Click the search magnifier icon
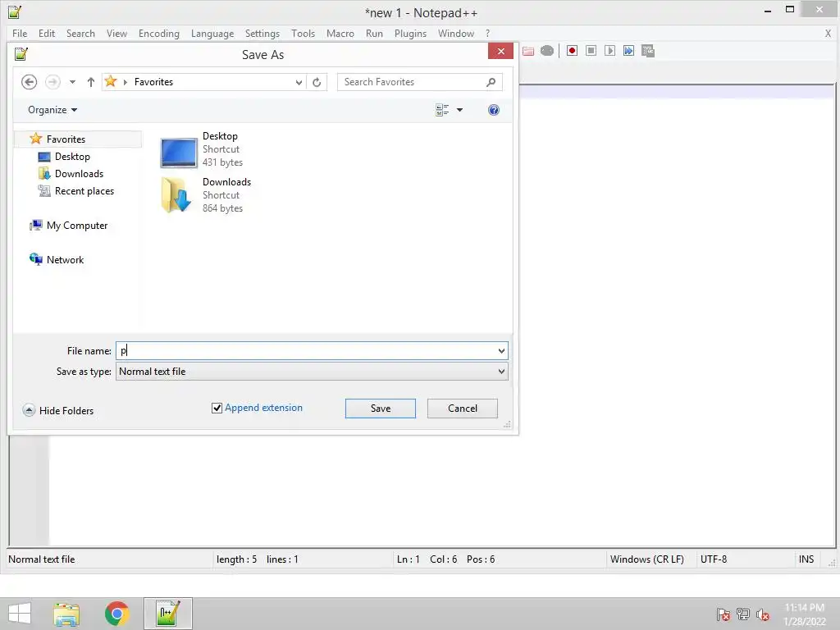The image size is (840, 630). pos(491,82)
